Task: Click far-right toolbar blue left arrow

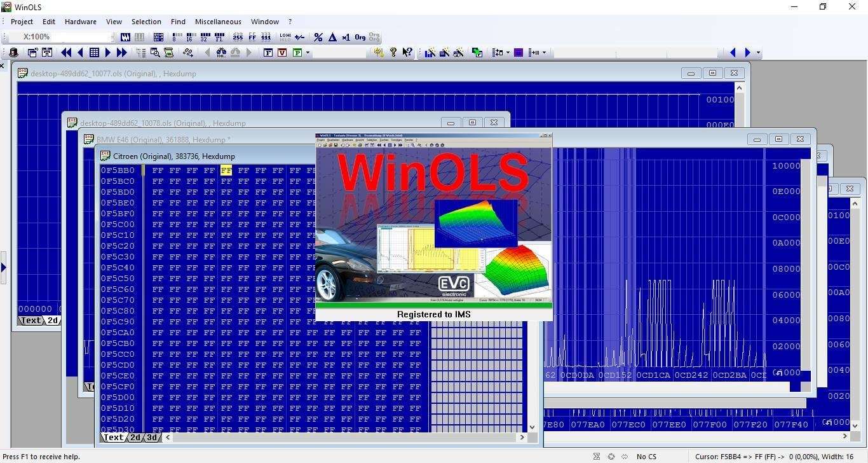Action: 733,53
